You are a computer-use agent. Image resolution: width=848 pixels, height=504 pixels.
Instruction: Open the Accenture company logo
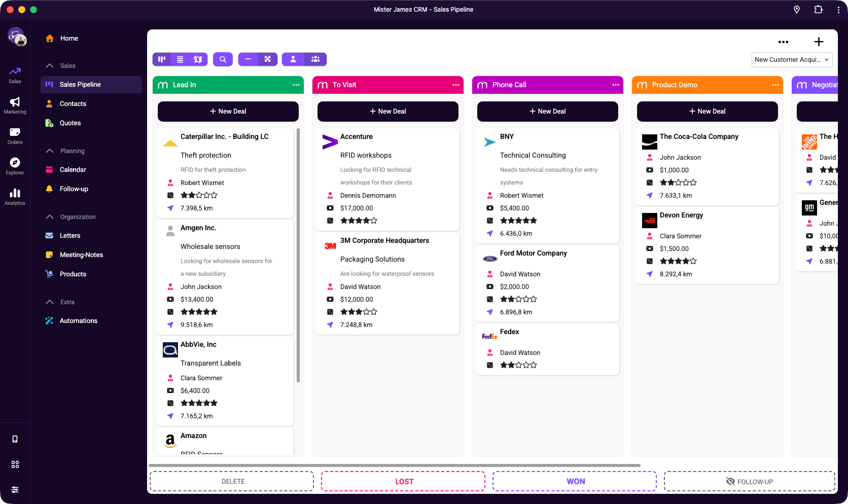pyautogui.click(x=330, y=142)
